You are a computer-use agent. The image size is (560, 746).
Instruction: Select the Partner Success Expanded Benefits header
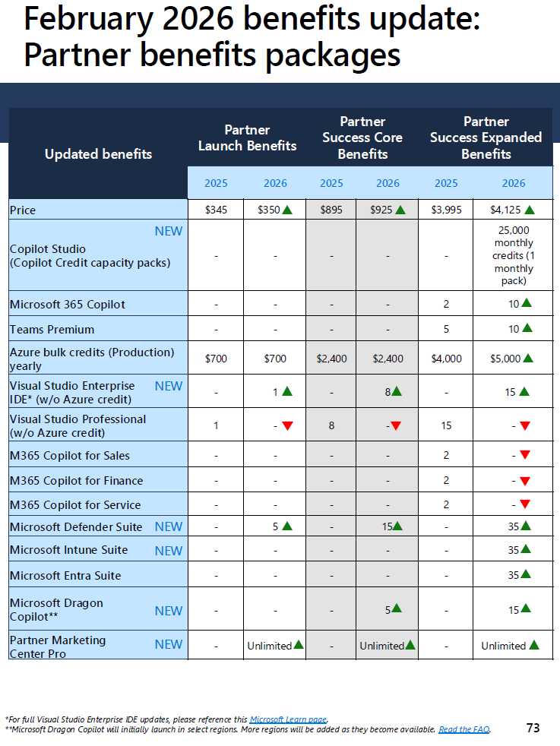(486, 138)
